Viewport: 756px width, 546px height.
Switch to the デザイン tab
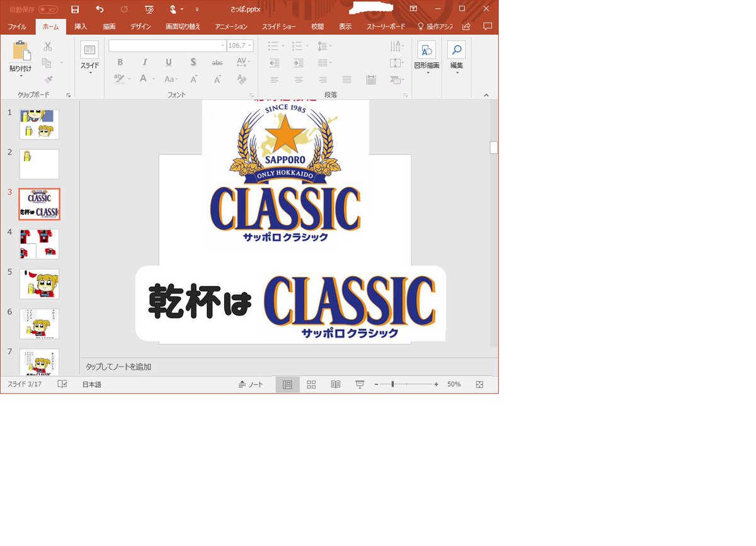pos(140,26)
